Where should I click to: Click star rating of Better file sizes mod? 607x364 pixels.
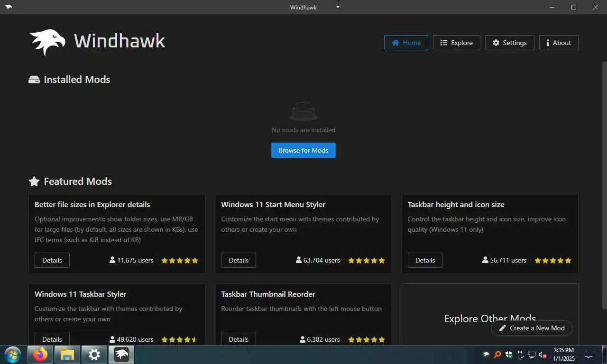click(180, 260)
